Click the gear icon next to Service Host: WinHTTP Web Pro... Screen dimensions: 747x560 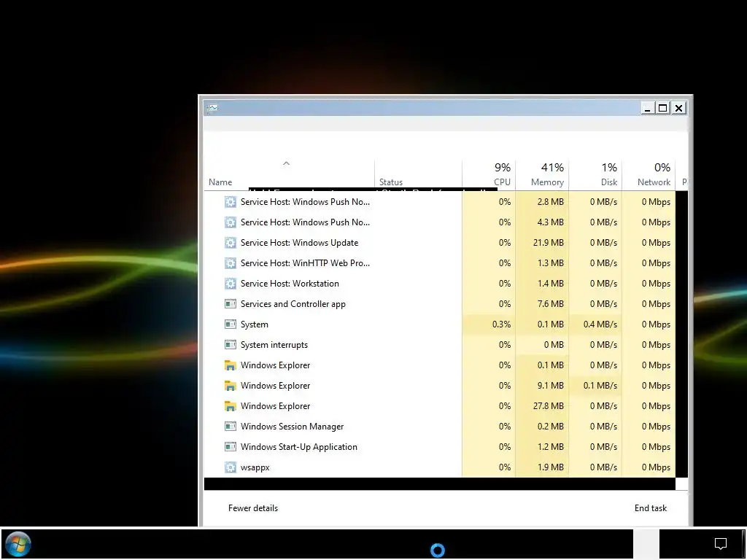[231, 263]
